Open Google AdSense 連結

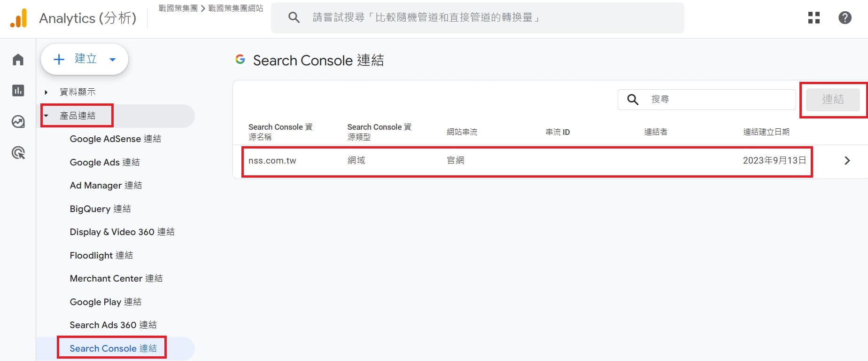(x=116, y=139)
